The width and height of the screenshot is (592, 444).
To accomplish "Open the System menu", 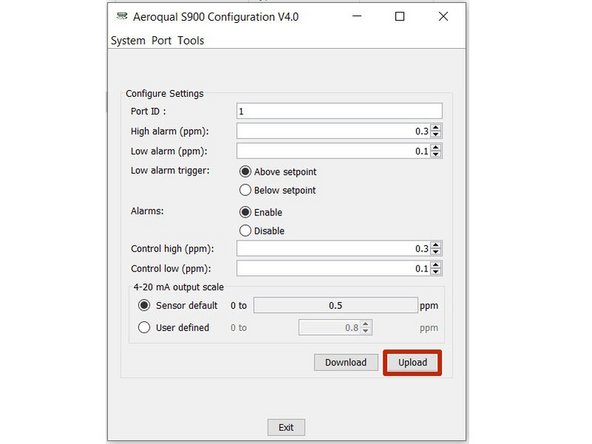I will point(128,40).
